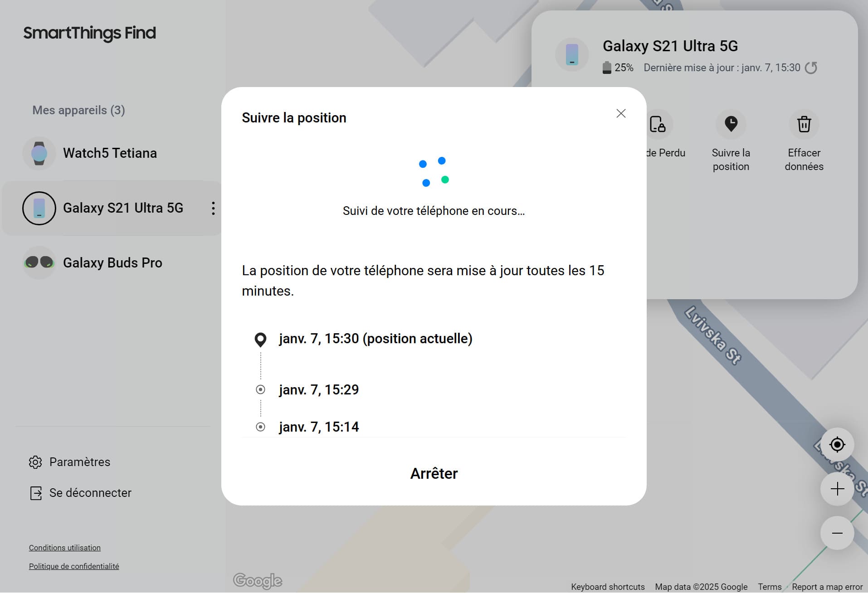This screenshot has height=593, width=868.
Task: Click the Effacer données trash icon
Action: click(x=804, y=124)
